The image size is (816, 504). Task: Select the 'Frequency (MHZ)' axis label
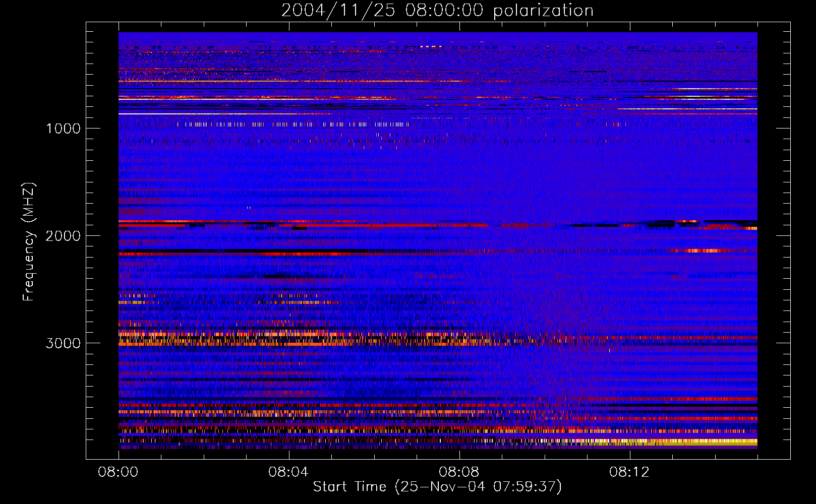[x=29, y=242]
